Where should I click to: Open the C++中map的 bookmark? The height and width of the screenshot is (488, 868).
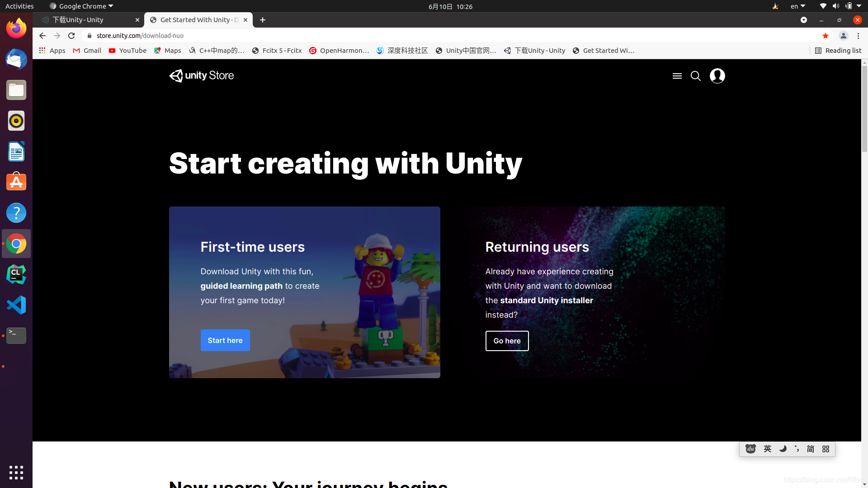click(x=217, y=51)
